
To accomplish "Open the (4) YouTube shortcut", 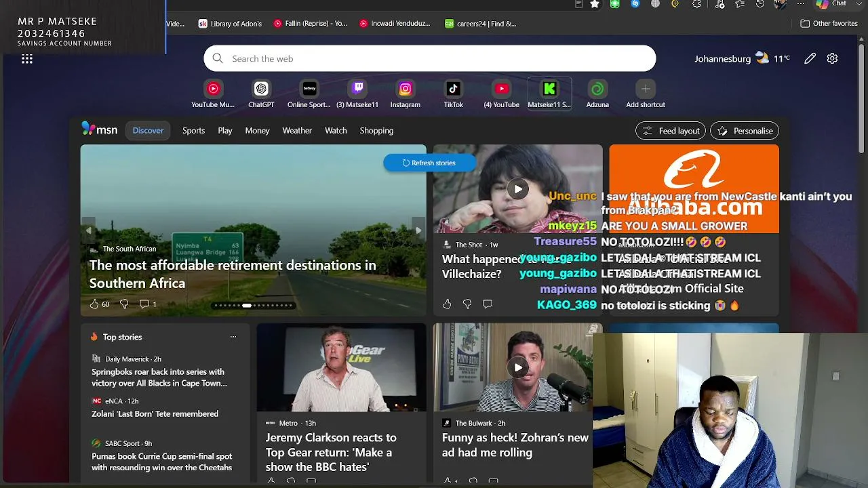I will tap(502, 94).
